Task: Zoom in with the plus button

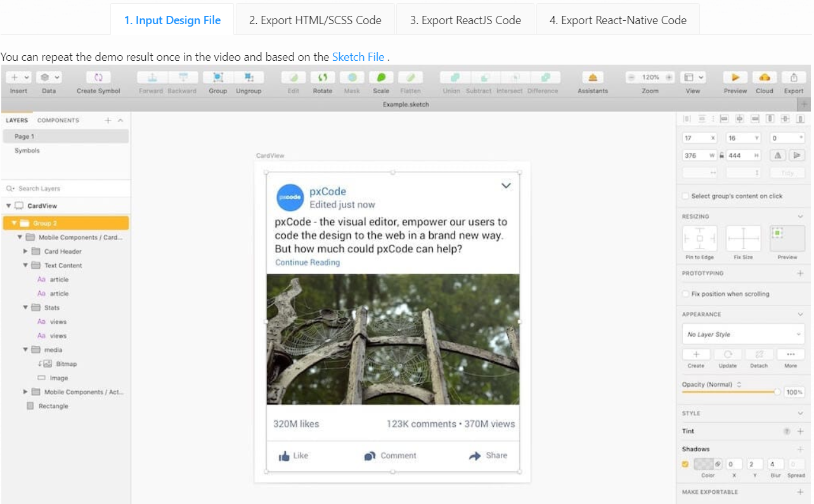Action: (x=669, y=77)
